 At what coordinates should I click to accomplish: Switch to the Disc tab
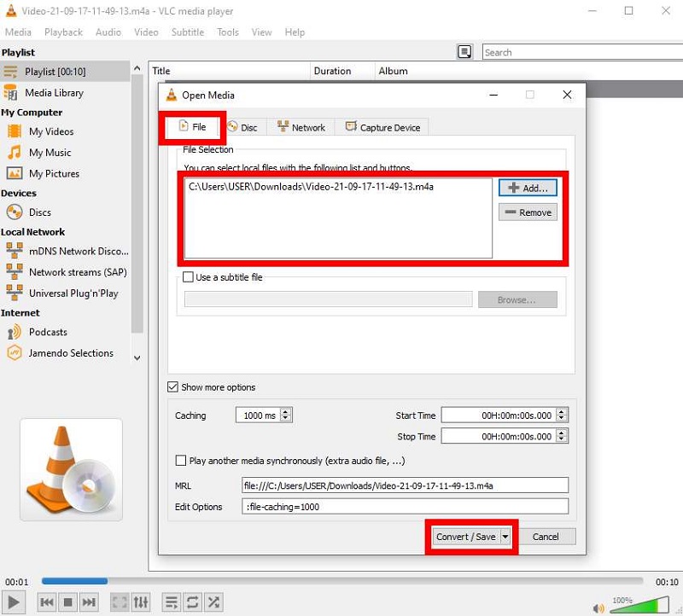[x=242, y=128]
